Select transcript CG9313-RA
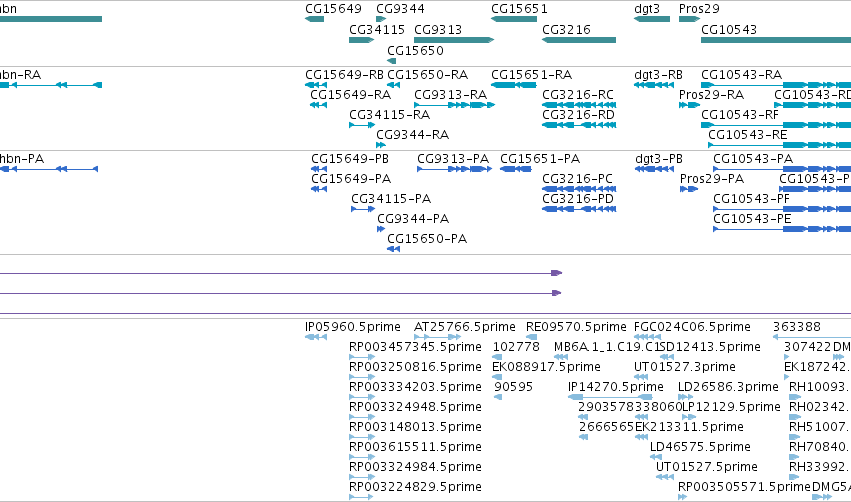This screenshot has width=851, height=502. pyautogui.click(x=450, y=94)
